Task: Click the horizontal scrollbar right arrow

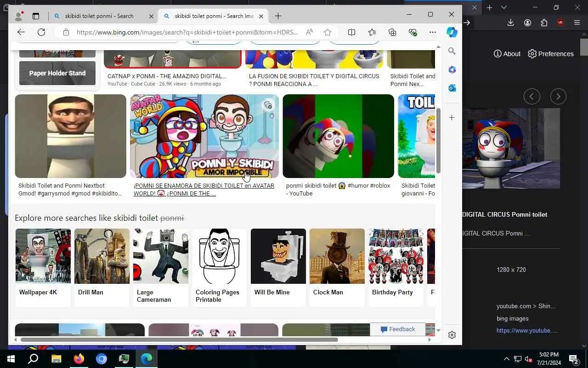Action: [x=430, y=339]
